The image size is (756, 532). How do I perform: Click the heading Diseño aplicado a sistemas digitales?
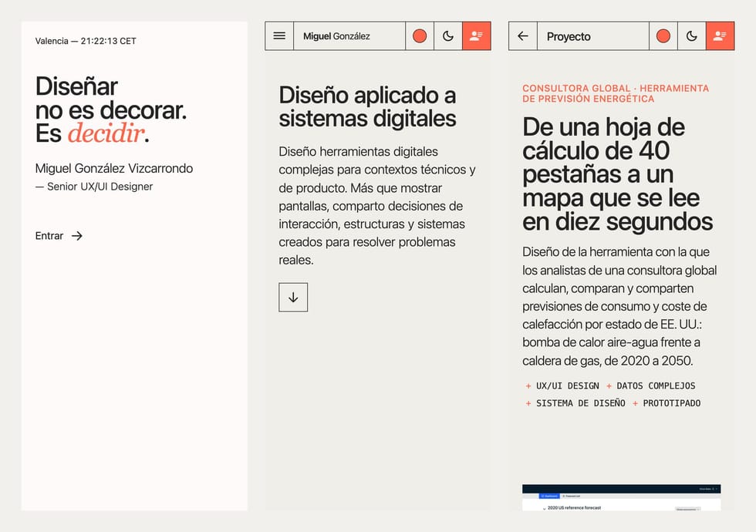pos(367,106)
